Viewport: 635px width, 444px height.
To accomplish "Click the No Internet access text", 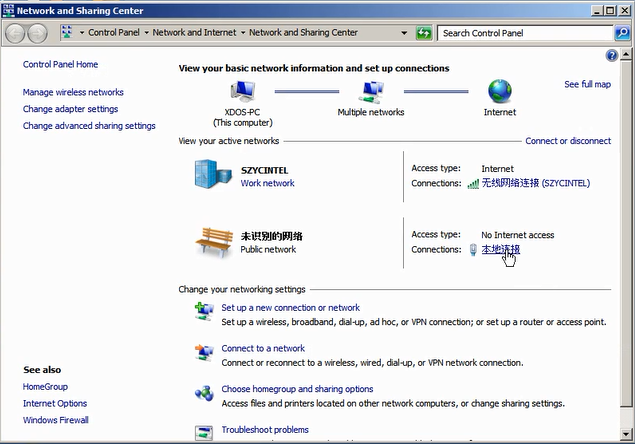I will [x=518, y=235].
